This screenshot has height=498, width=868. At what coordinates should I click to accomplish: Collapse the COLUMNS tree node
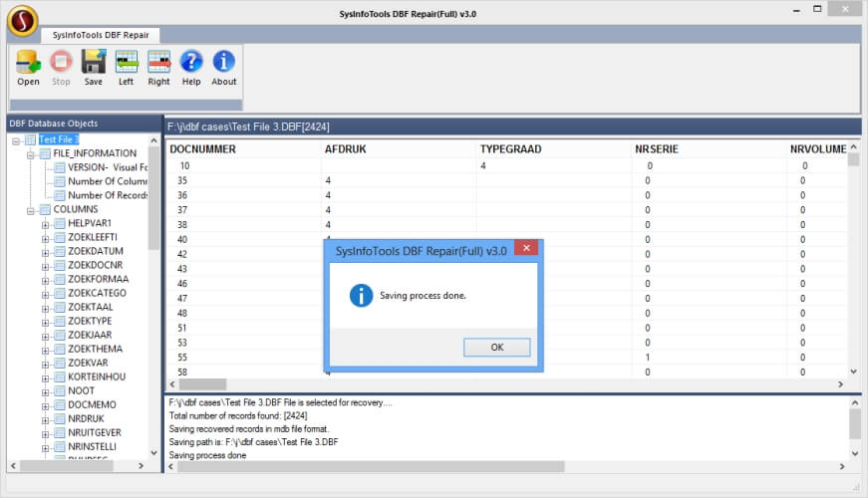tap(31, 210)
